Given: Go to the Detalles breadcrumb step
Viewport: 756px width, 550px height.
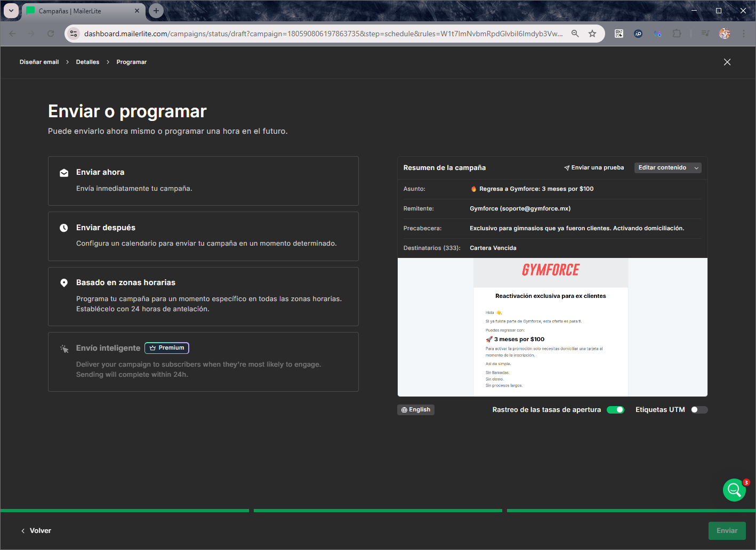Looking at the screenshot, I should (x=87, y=62).
